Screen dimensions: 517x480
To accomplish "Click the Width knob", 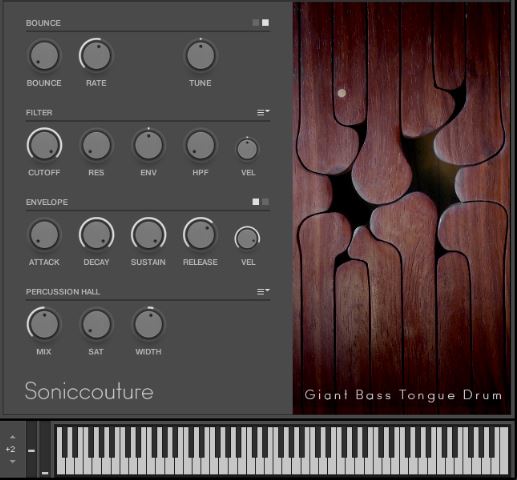I will [148, 324].
